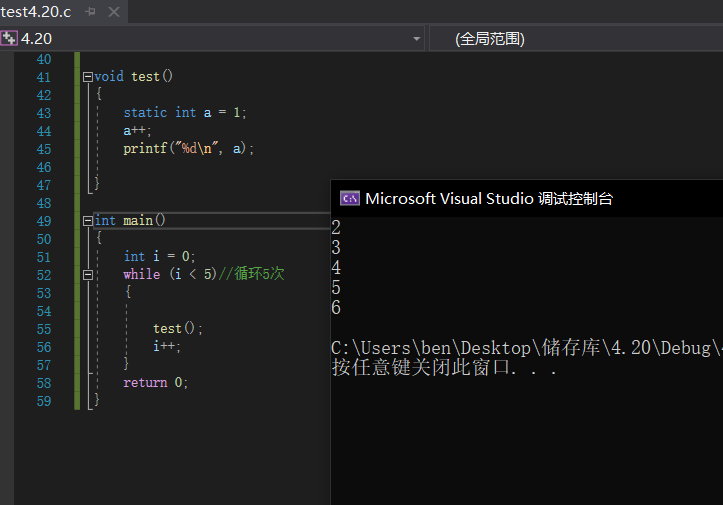723x505 pixels.
Task: Open the 4.20 project dropdown
Action: pos(416,39)
